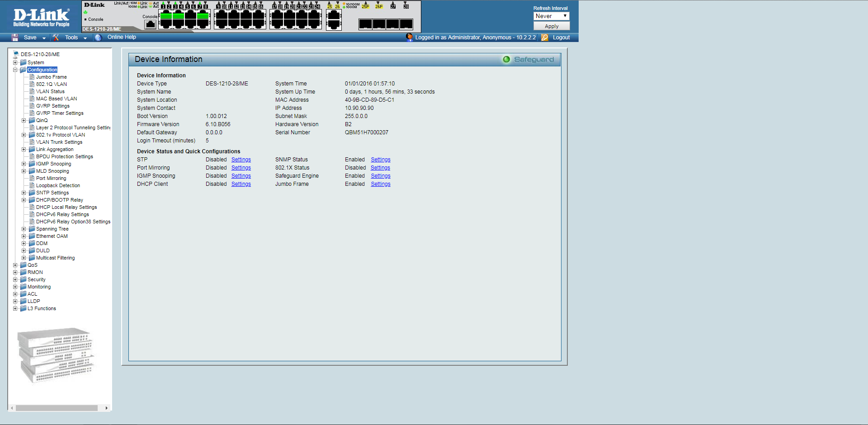Click the Online Help question mark icon
868x425 pixels.
tap(98, 38)
